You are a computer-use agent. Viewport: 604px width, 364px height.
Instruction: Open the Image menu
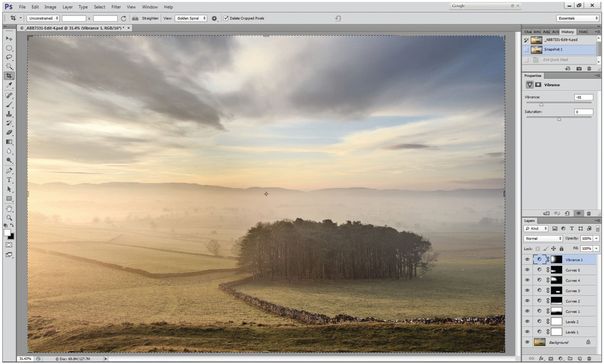[50, 7]
